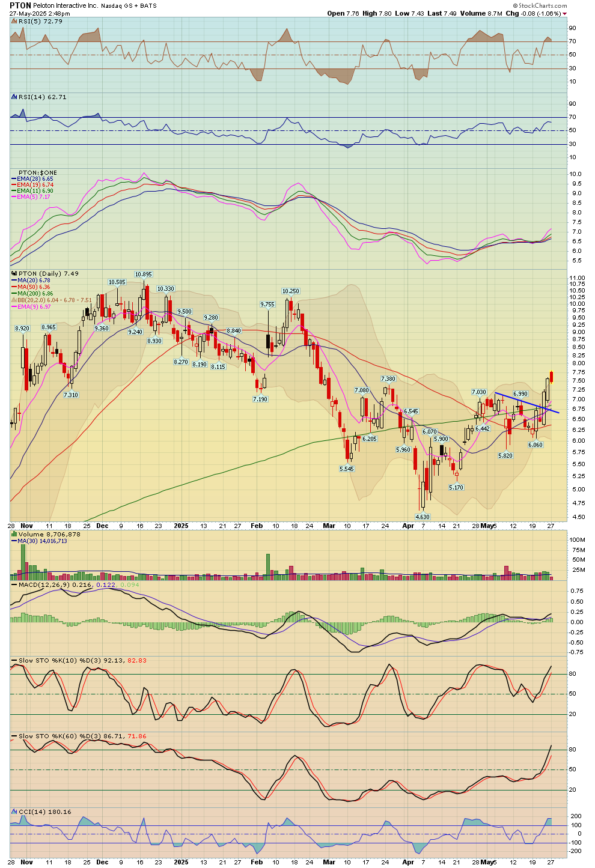Click the 7.190 price low label
Image resolution: width=595 pixels, height=868 pixels.
260,399
